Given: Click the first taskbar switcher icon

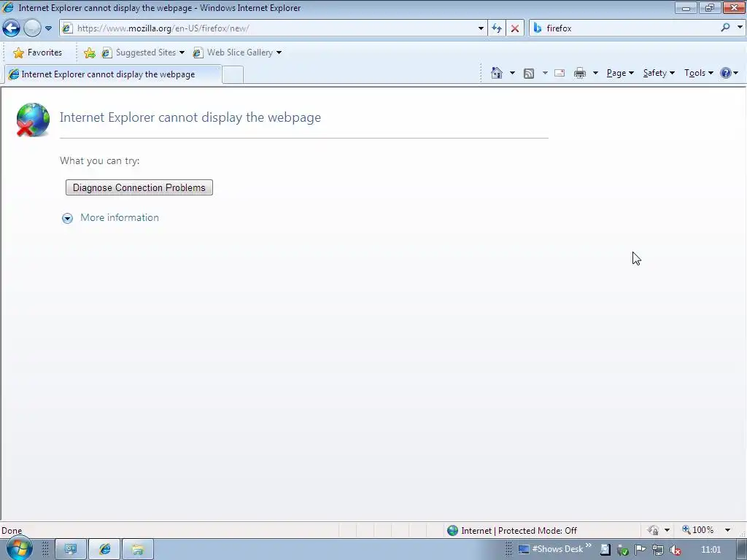Looking at the screenshot, I should [x=71, y=550].
